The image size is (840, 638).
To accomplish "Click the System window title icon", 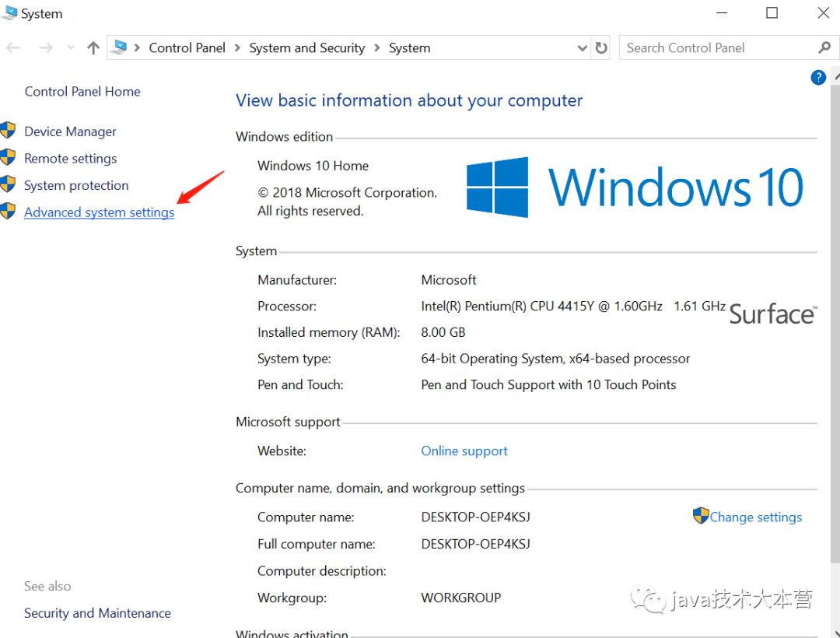I will (x=9, y=13).
